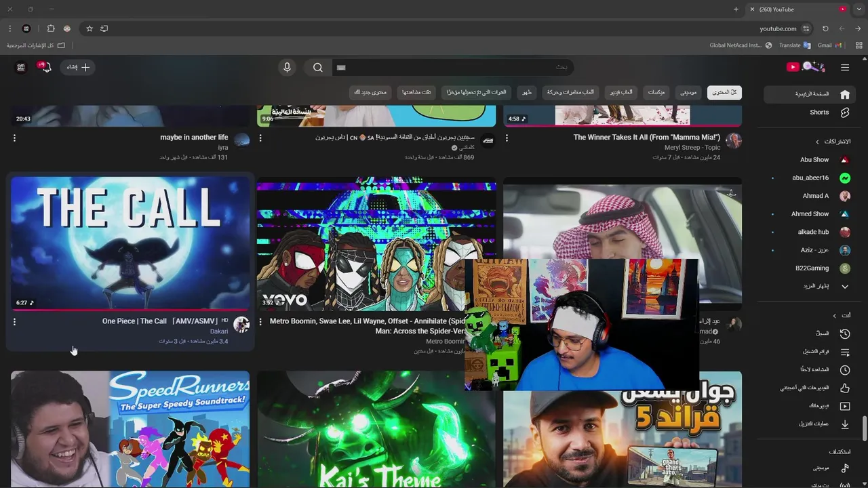Screen dimensions: 868x488
Task: Open options menu for Metro Boomin video
Action: pos(260,322)
